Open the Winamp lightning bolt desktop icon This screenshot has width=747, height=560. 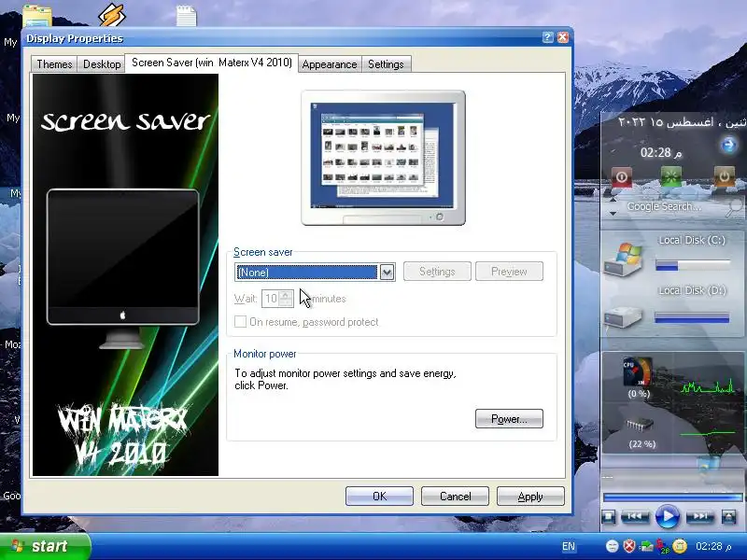click(x=112, y=14)
